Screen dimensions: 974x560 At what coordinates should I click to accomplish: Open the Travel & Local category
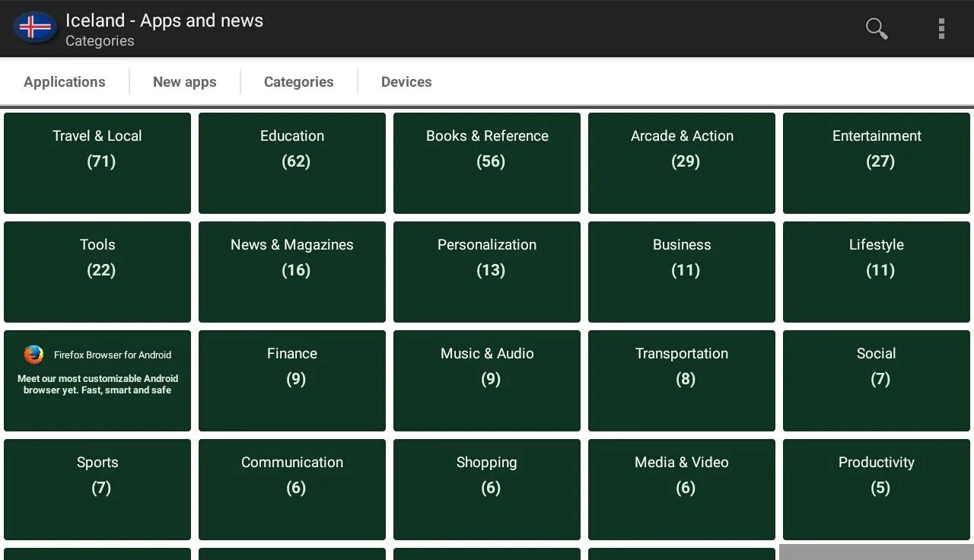[x=97, y=163]
